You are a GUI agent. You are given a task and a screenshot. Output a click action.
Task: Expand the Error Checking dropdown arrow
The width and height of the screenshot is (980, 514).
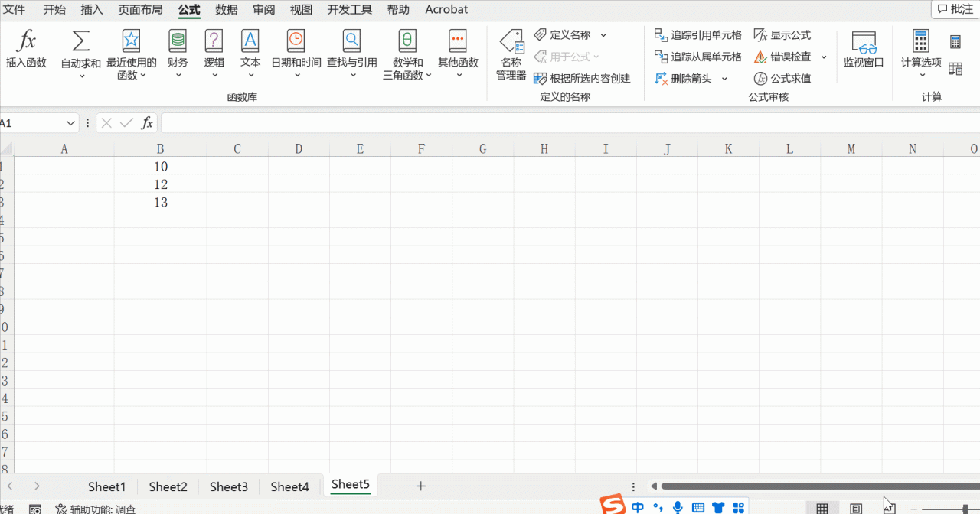[824, 57]
